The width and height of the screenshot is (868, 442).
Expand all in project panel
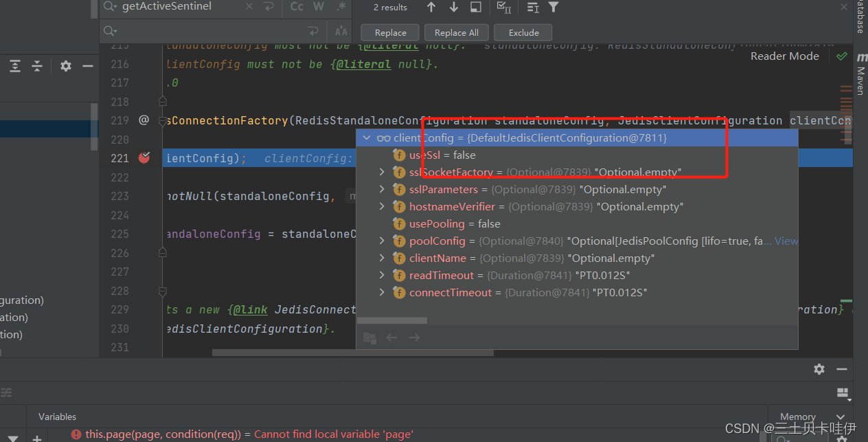pyautogui.click(x=15, y=66)
